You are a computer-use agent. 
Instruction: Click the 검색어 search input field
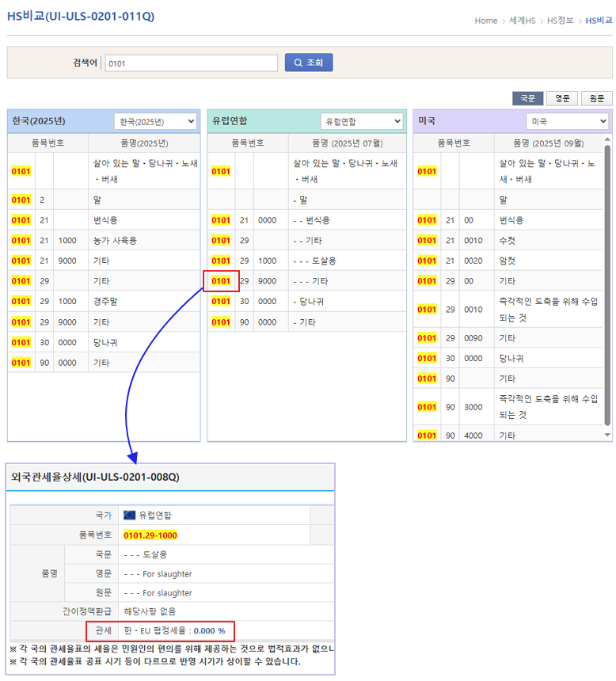(x=191, y=63)
